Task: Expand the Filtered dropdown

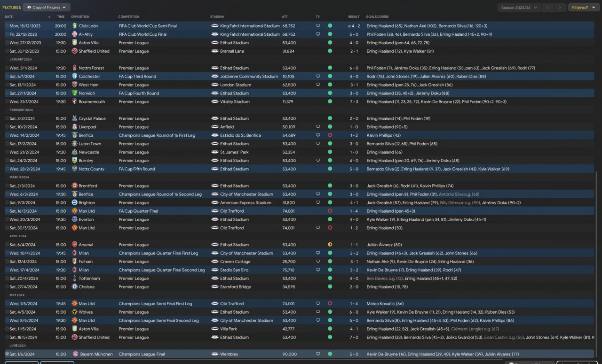Action: [x=584, y=8]
